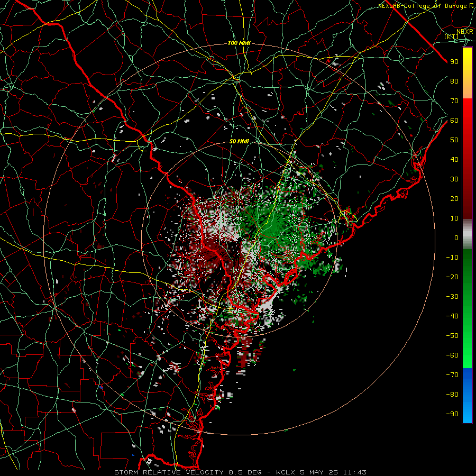Click the "-80" scale value
The width and height of the screenshot is (476, 476).
[452, 395]
